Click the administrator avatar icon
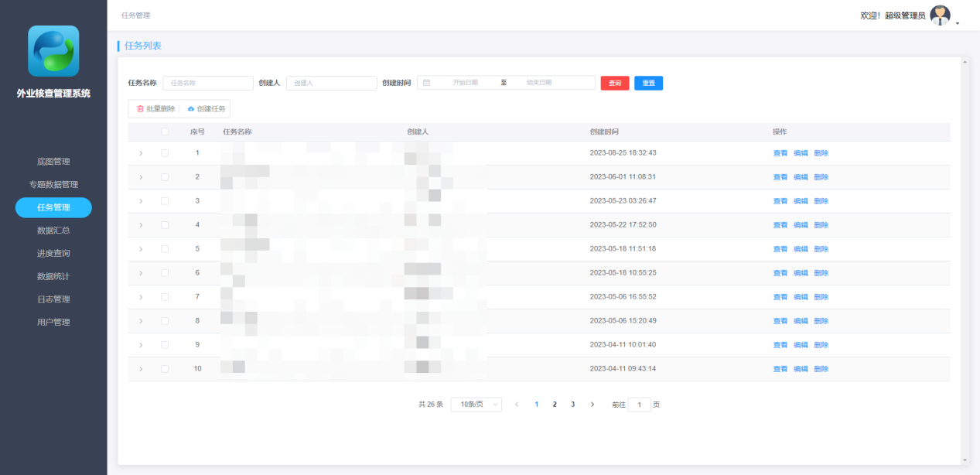 click(940, 15)
